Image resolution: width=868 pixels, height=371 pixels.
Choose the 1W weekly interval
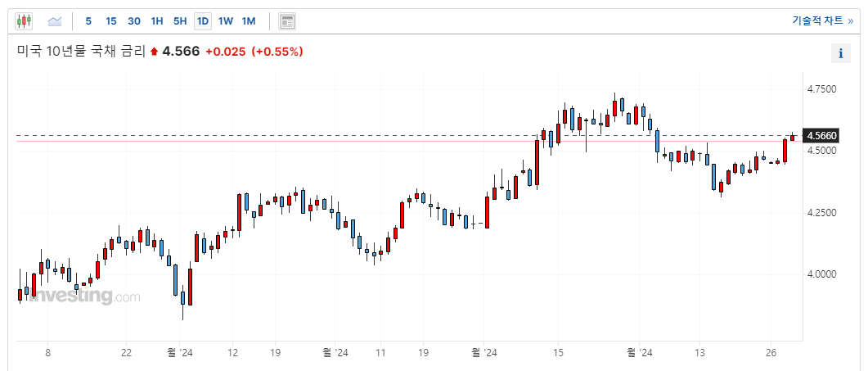point(225,21)
